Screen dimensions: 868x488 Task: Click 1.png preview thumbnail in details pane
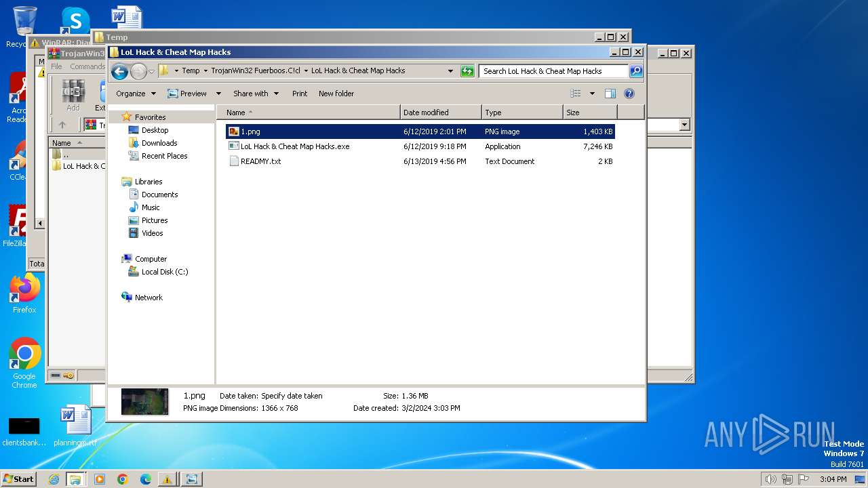click(145, 402)
